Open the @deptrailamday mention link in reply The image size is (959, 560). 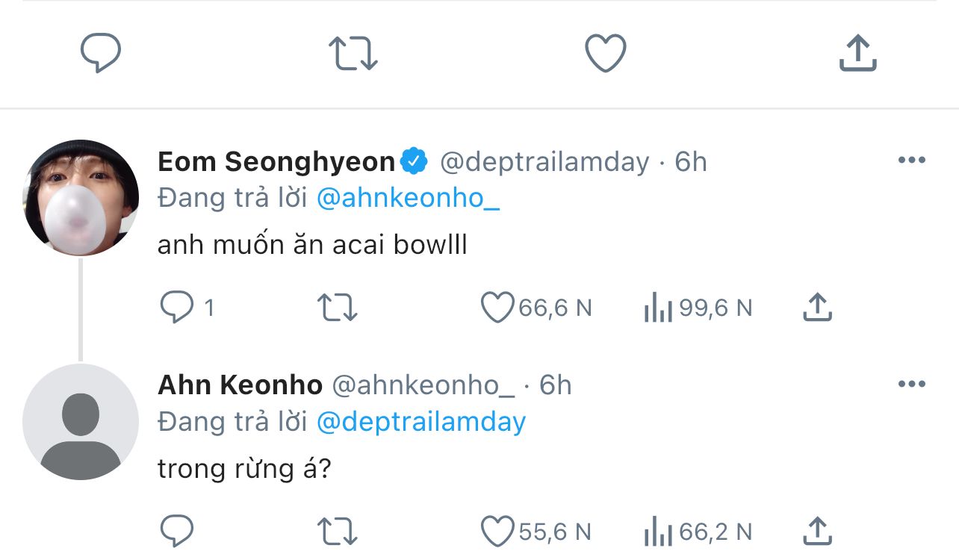pyautogui.click(x=421, y=422)
